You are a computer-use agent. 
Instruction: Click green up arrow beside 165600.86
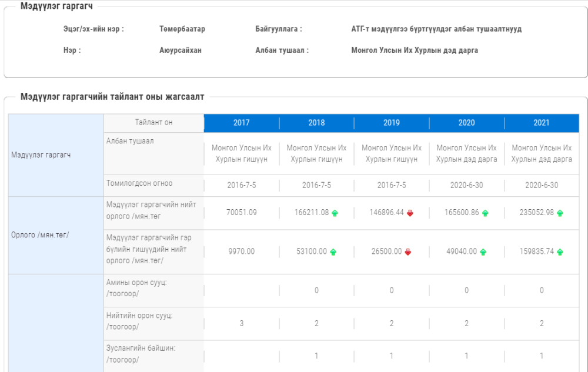485,213
